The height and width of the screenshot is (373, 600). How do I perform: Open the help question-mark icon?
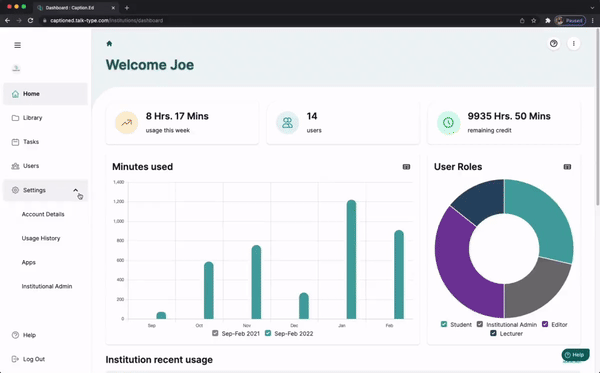(x=554, y=44)
